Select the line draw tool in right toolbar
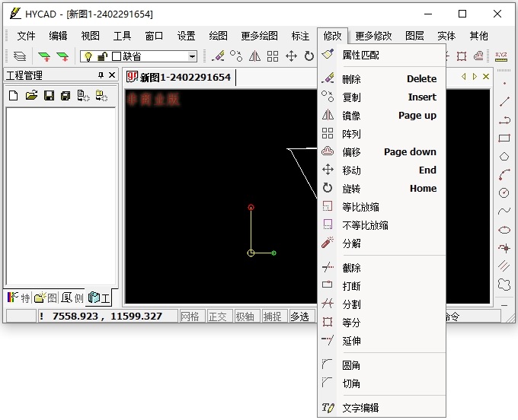Screen dimensions: 518x420 (x=504, y=101)
